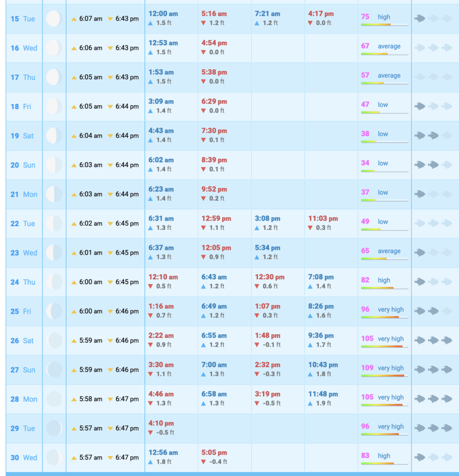Image resolution: width=459 pixels, height=476 pixels.
Task: Click the 11:48 pm high tide on Mon 28
Action: click(x=323, y=394)
